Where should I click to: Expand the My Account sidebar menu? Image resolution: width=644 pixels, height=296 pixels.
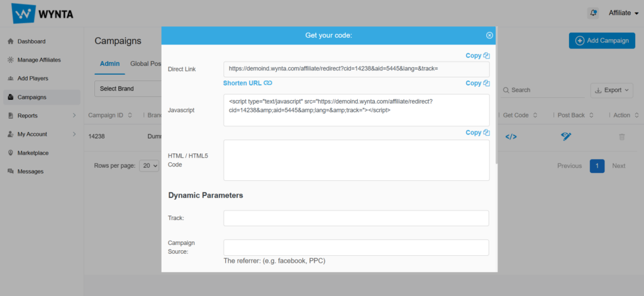pos(42,134)
